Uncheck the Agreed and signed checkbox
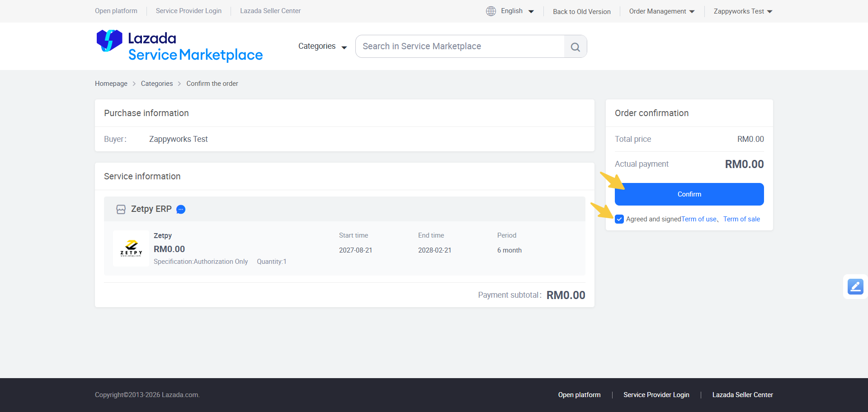This screenshot has height=412, width=868. point(619,219)
